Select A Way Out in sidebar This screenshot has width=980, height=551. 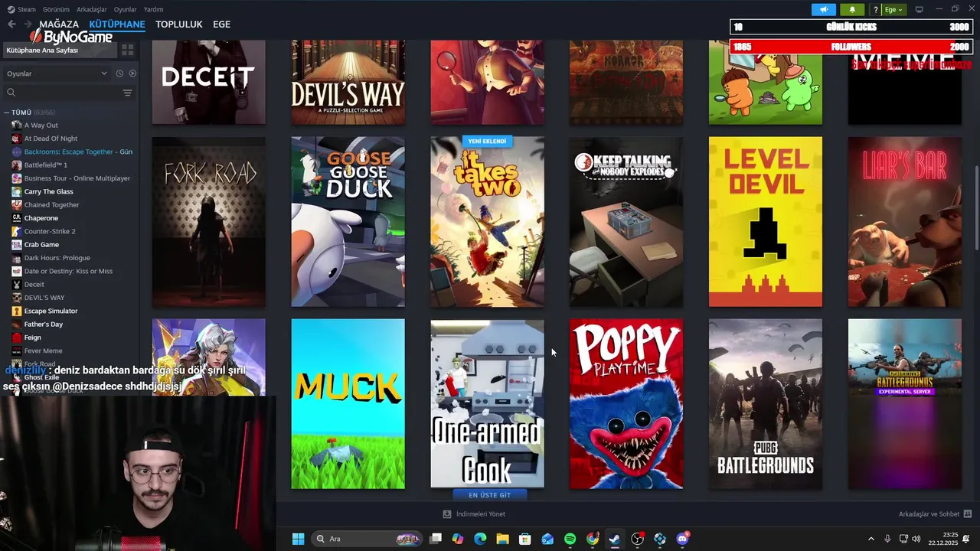coord(41,125)
